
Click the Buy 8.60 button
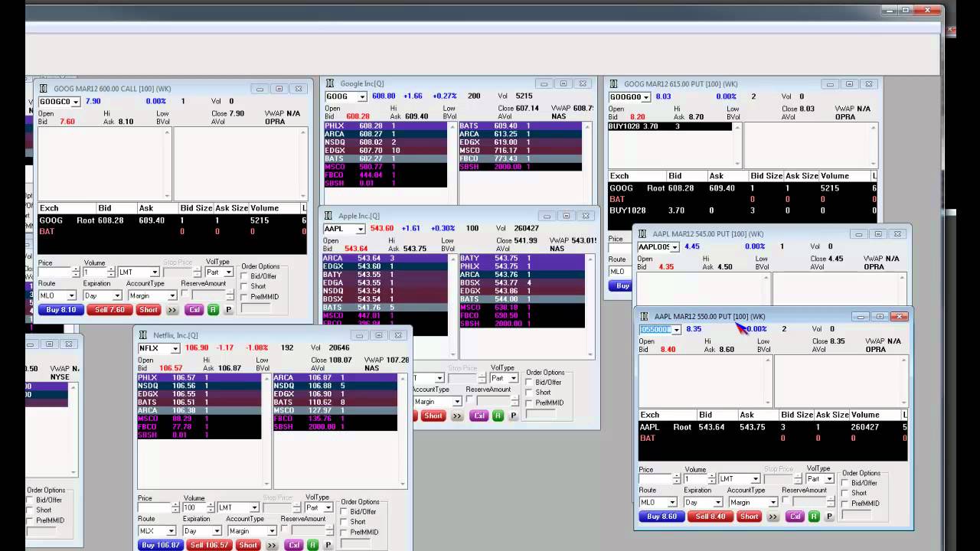662,517
